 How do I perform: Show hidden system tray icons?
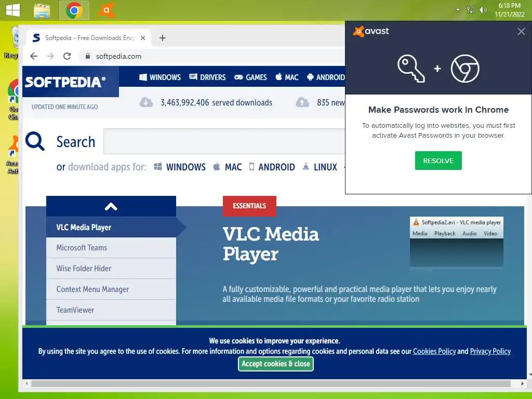pyautogui.click(x=458, y=10)
